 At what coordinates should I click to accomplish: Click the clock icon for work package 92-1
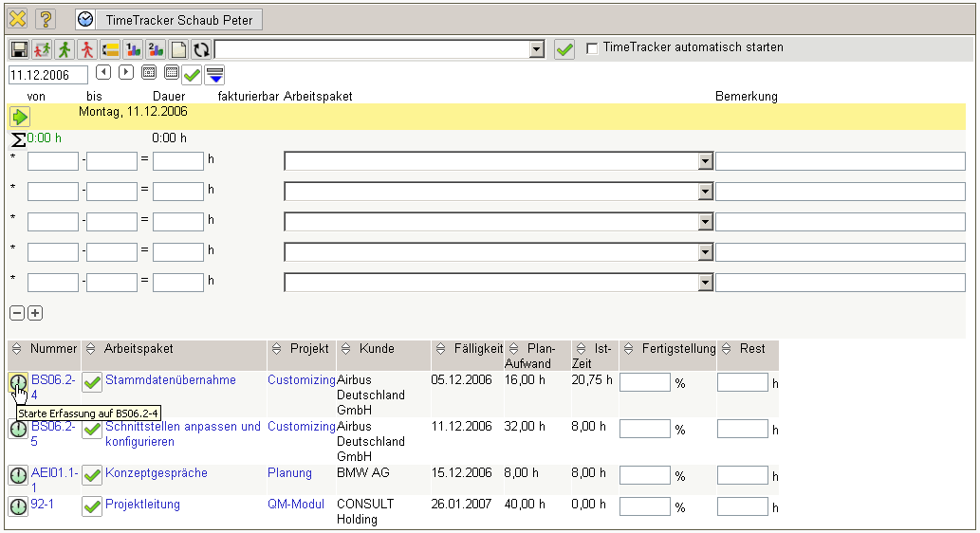point(18,506)
